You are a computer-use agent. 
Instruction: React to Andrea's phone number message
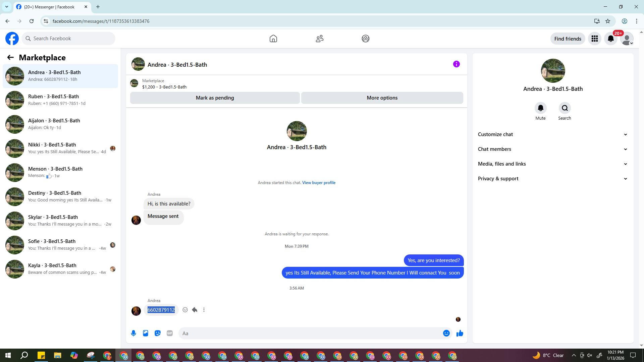(x=185, y=310)
